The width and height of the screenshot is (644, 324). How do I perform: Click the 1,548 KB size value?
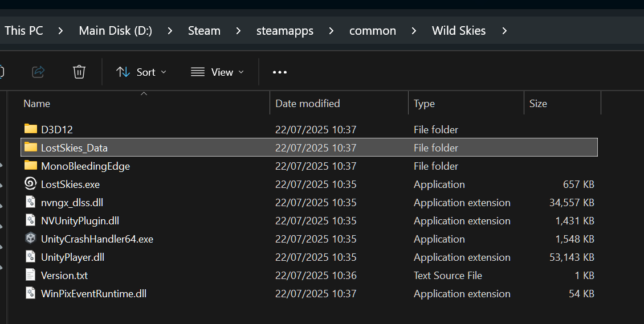(x=574, y=239)
